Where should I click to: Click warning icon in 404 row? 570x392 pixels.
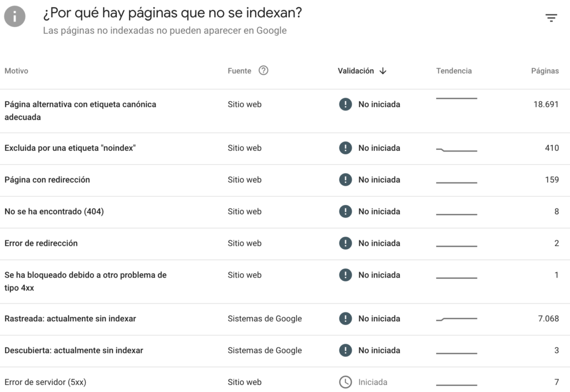pyautogui.click(x=345, y=212)
